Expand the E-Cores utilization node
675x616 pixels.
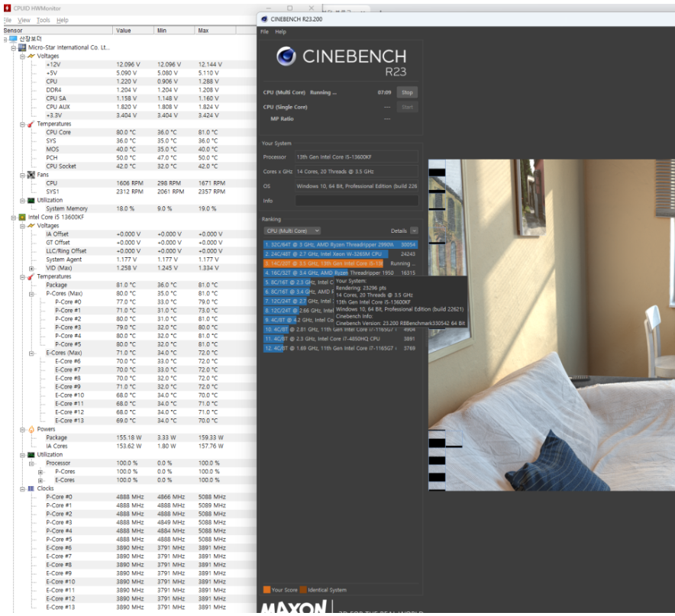coord(40,480)
